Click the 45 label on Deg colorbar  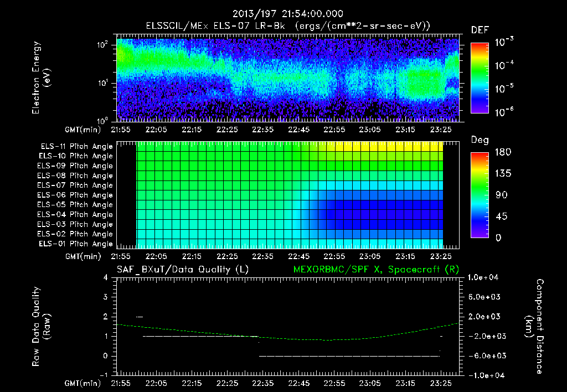pos(501,216)
